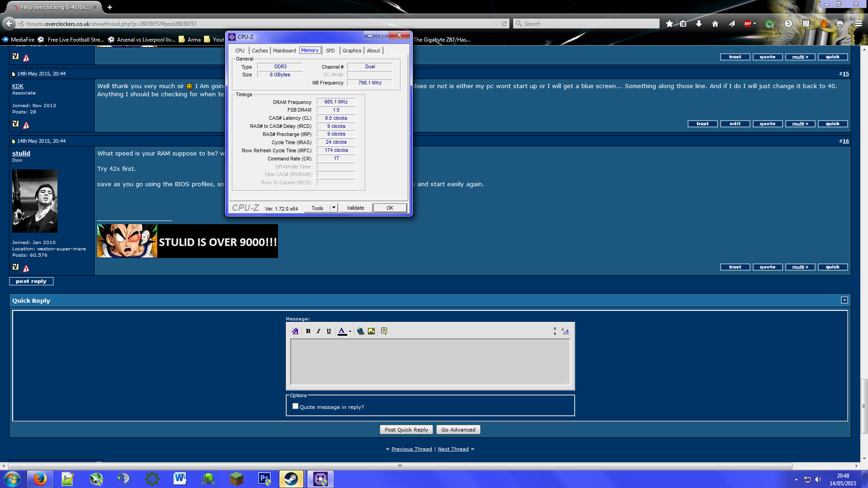Image resolution: width=868 pixels, height=488 pixels.
Task: Switch to SPD tab in CPU-Z
Action: pos(330,51)
